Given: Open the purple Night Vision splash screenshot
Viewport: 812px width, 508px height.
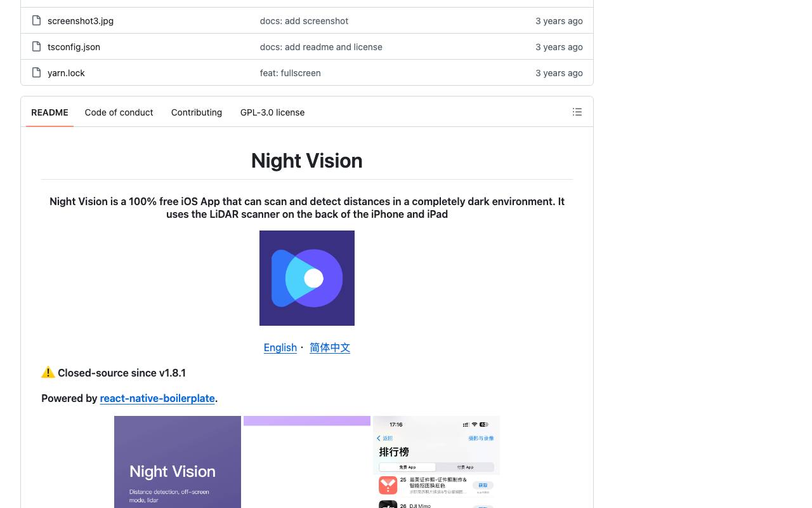Looking at the screenshot, I should point(178,462).
